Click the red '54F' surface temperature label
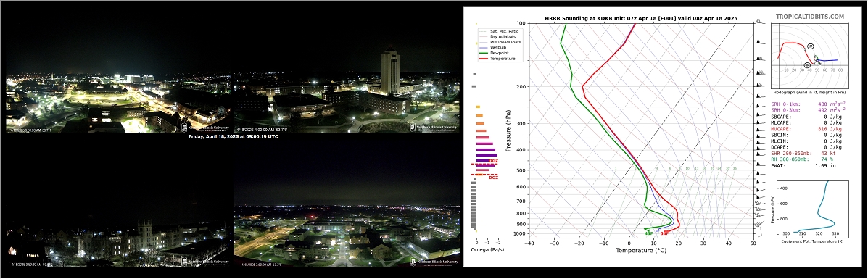The width and height of the screenshot is (868, 279). 664,233
